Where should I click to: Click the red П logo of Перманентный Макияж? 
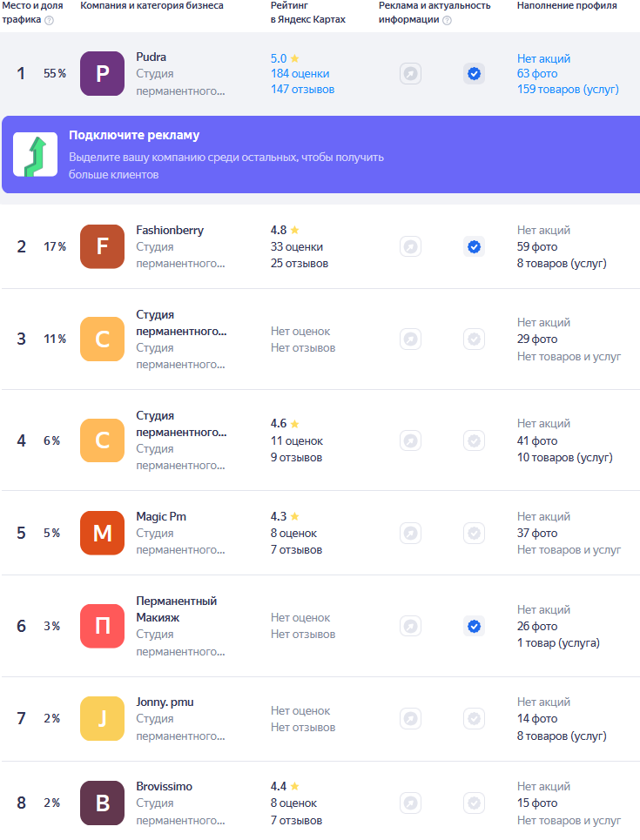coord(103,626)
